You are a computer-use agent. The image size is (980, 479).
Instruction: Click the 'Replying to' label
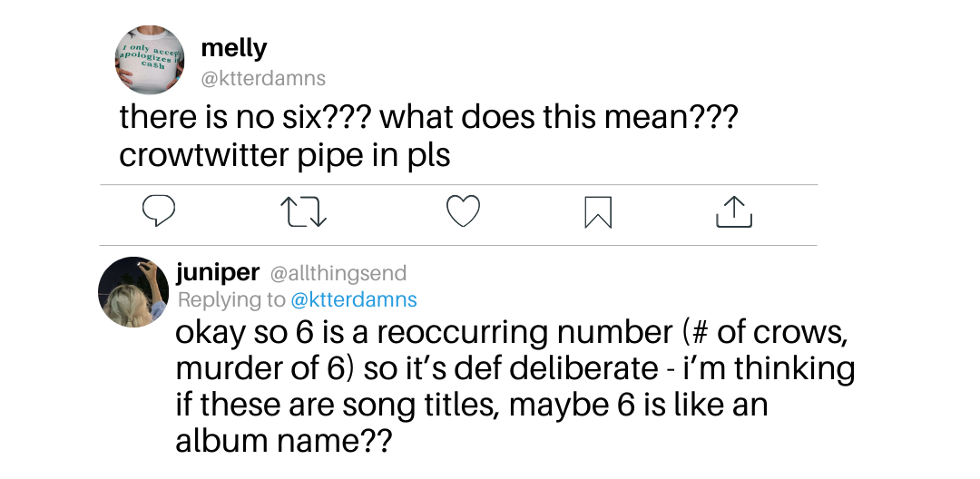[x=231, y=299]
